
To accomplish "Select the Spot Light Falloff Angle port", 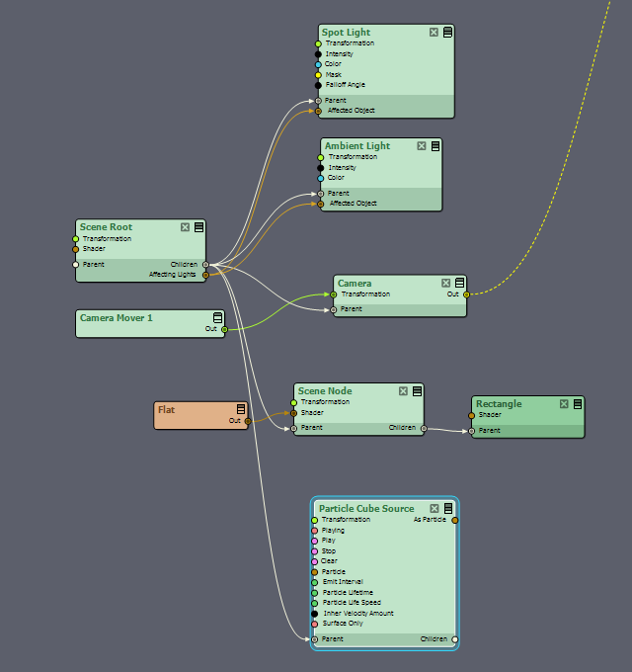I will tap(318, 85).
